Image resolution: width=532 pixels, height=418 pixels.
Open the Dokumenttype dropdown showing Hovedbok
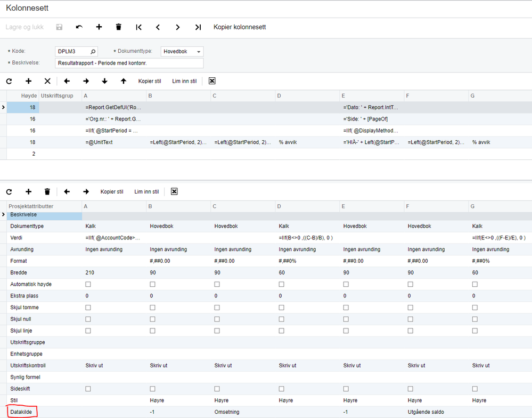click(182, 52)
